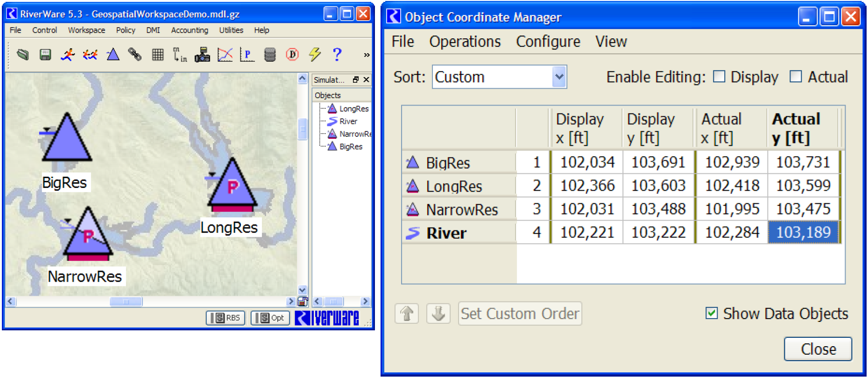
Task: Click the move-up arrow button
Action: pos(407,313)
